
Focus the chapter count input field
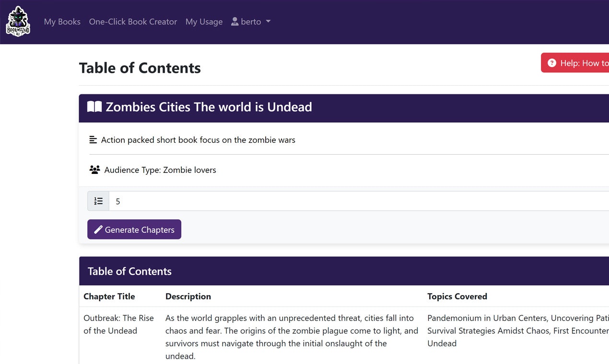click(359, 201)
